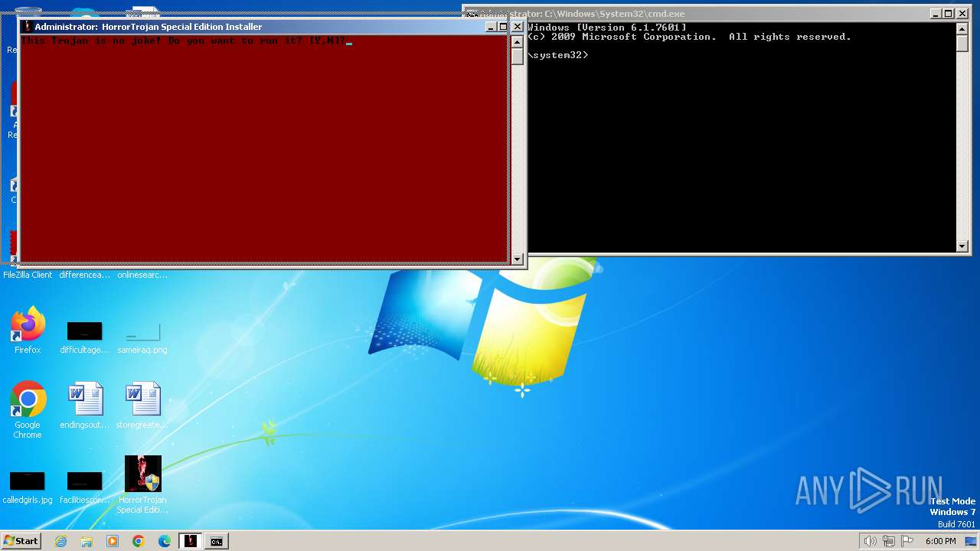Launch Chrome from the taskbar
Screen dimensions: 980x551
[139, 541]
